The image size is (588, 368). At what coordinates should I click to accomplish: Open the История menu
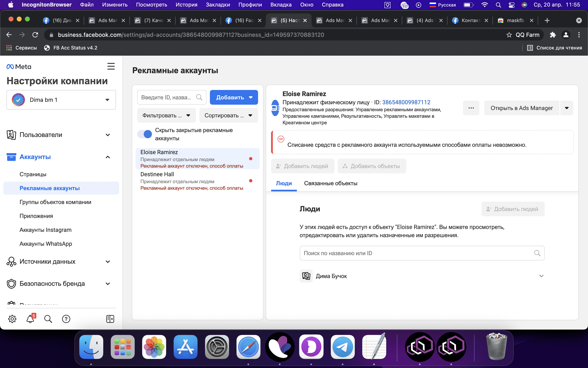186,5
